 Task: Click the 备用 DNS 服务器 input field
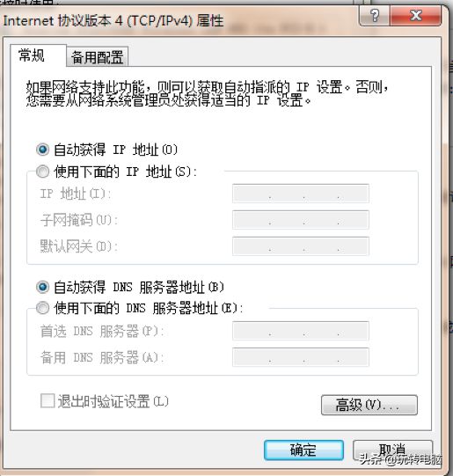click(x=301, y=357)
